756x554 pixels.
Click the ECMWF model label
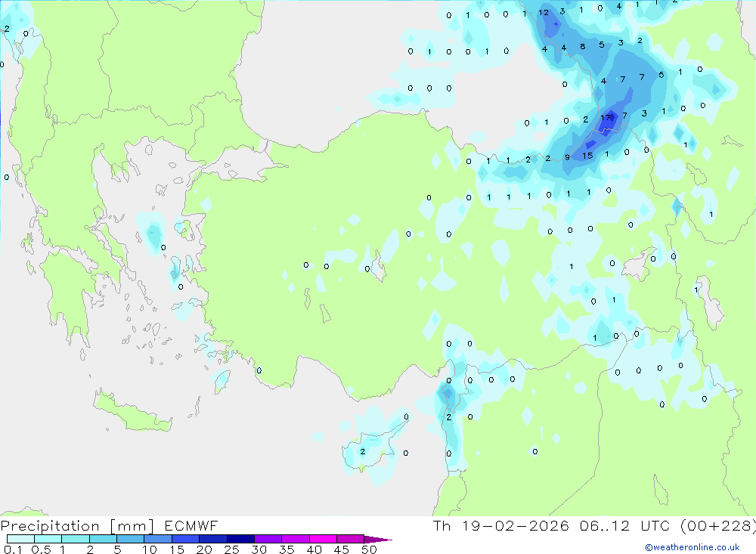coord(191,526)
